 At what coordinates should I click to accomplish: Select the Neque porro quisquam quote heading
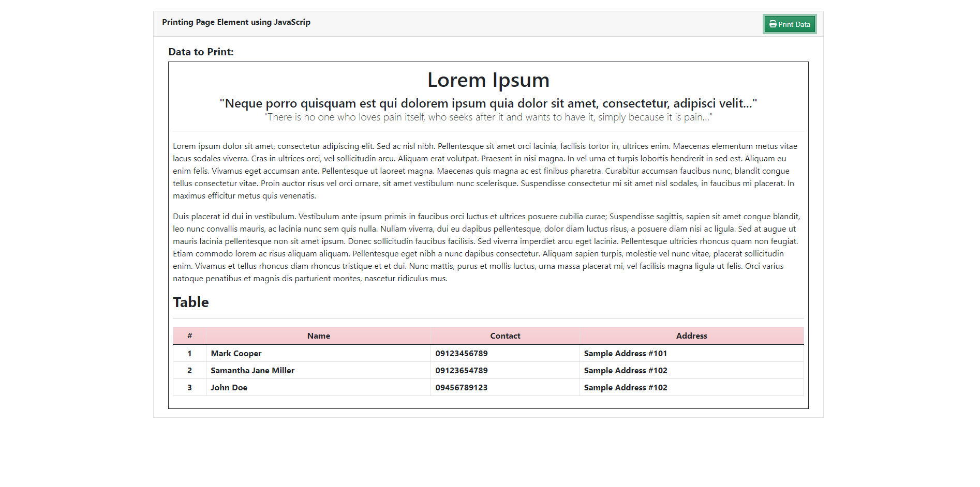click(488, 103)
